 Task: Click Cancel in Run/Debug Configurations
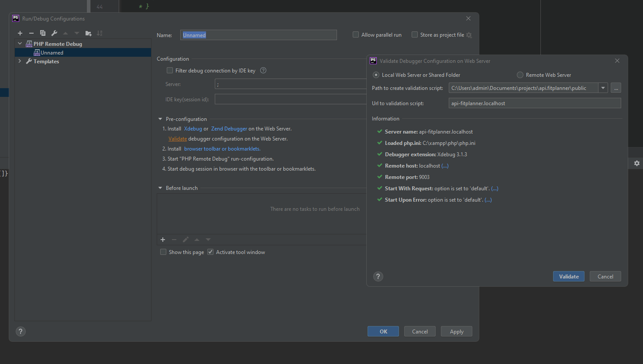(420, 331)
